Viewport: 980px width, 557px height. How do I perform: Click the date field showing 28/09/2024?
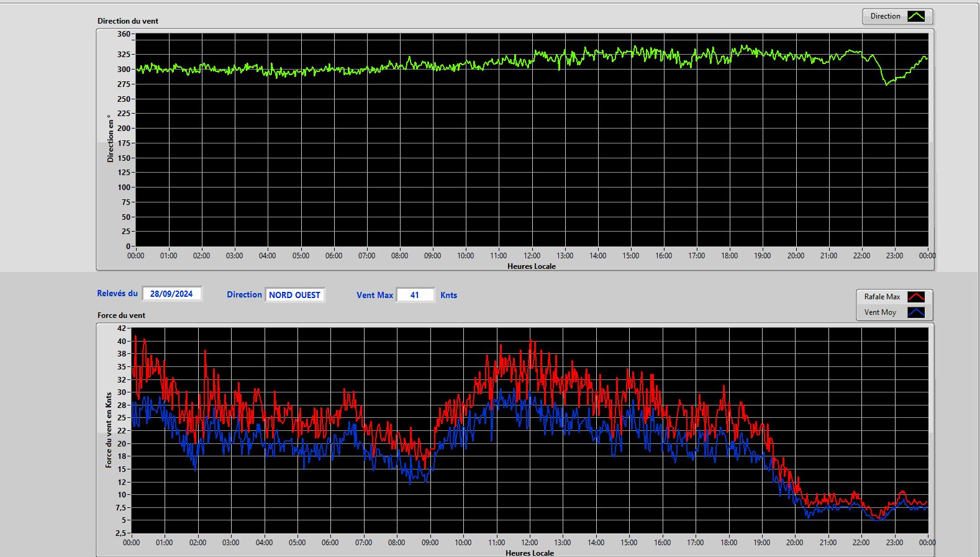click(171, 294)
